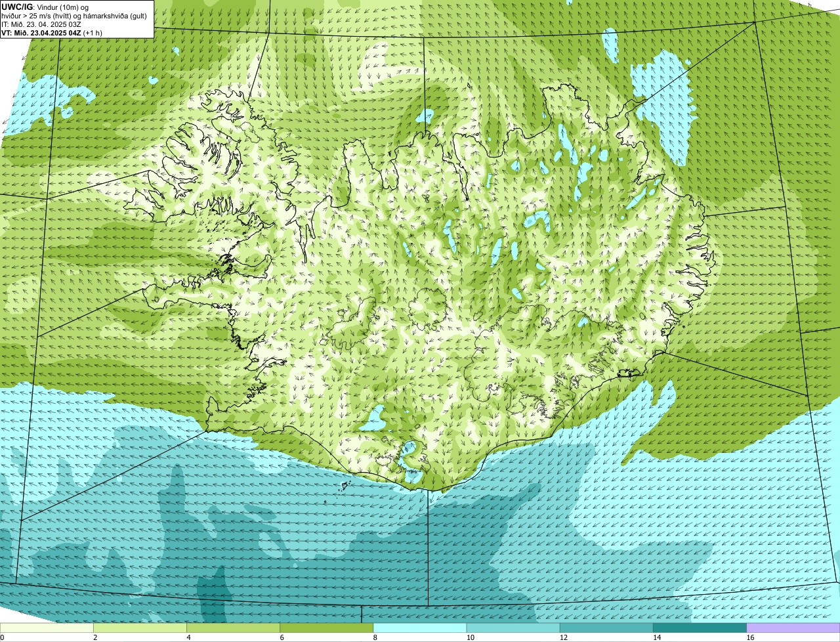Click the scale label "8"
This screenshot has height=642, width=840.
[375, 637]
